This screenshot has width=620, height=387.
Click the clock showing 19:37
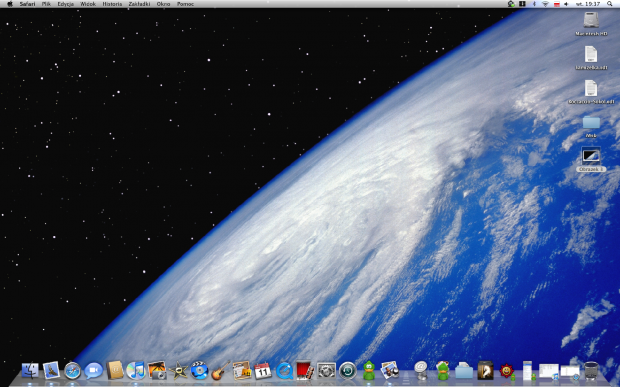[x=589, y=4]
